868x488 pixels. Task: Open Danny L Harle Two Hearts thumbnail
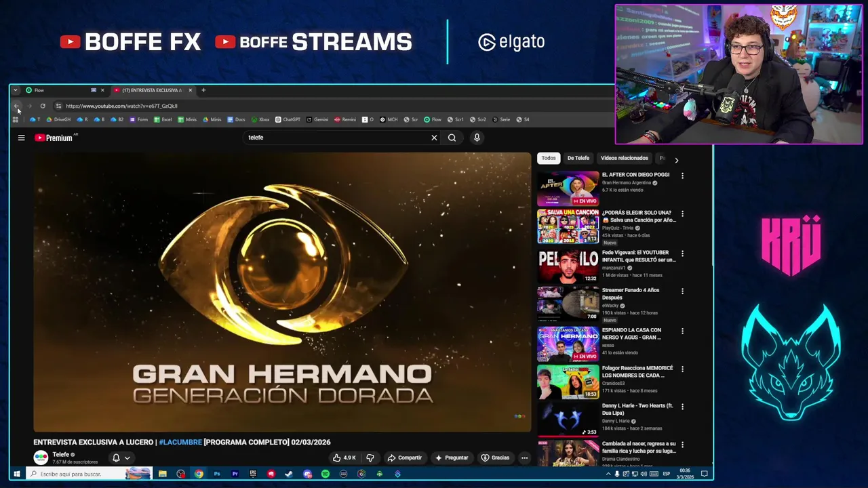(568, 420)
